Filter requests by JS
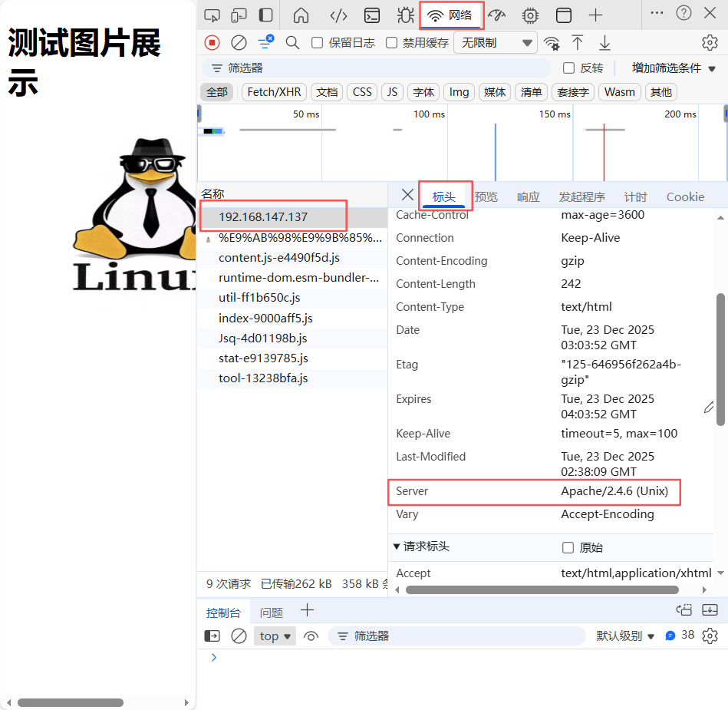 pyautogui.click(x=392, y=92)
